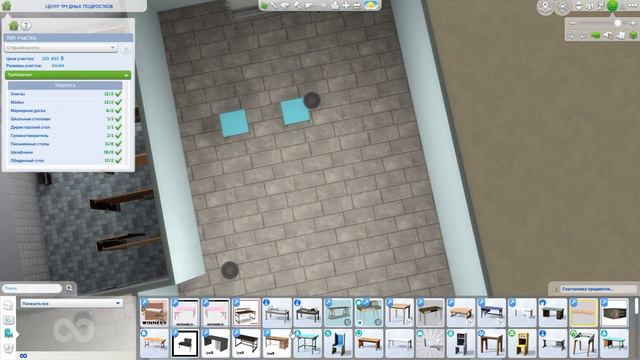640x360 pixels.
Task: Pick the Eyedropper tool
Action: [275, 5]
